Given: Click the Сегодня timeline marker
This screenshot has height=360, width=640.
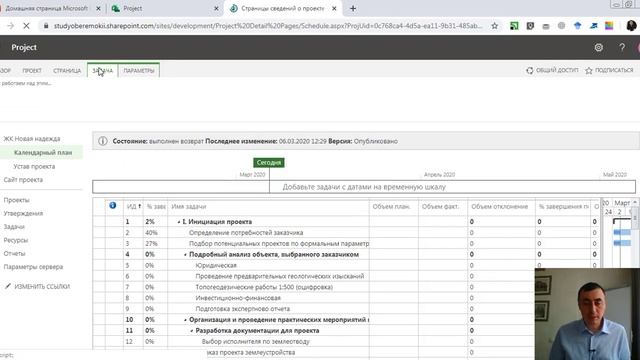Looking at the screenshot, I should pyautogui.click(x=269, y=162).
